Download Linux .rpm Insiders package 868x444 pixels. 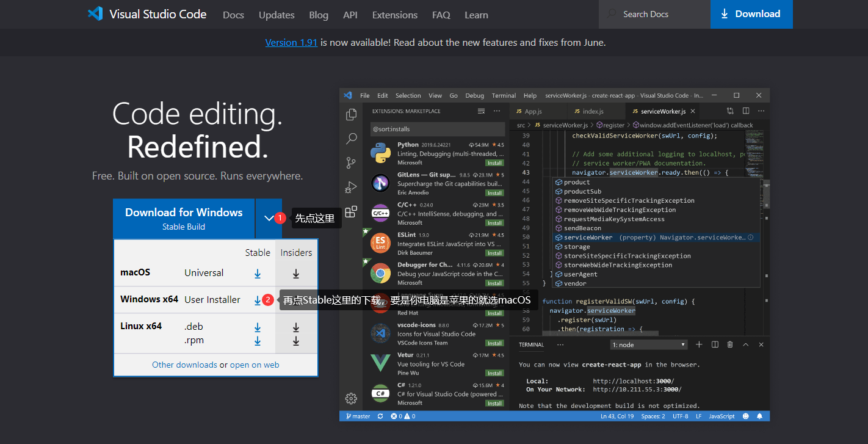(296, 341)
